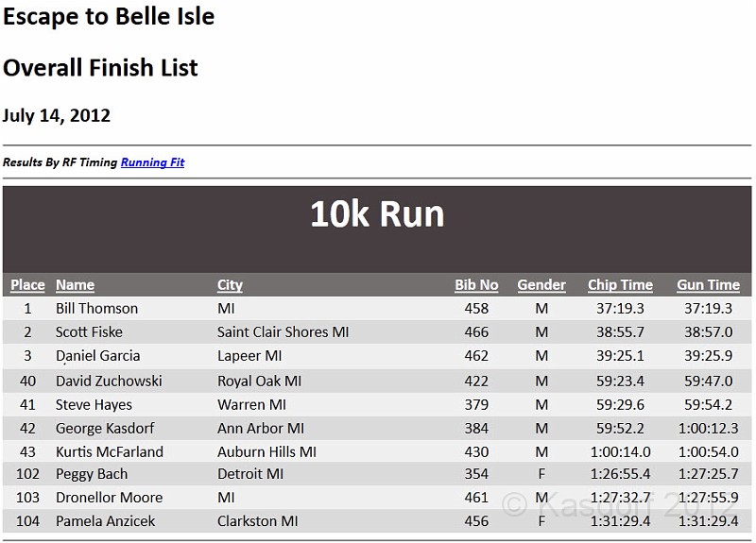This screenshot has width=756, height=543.
Task: Select bib number 422 cell
Action: click(476, 381)
